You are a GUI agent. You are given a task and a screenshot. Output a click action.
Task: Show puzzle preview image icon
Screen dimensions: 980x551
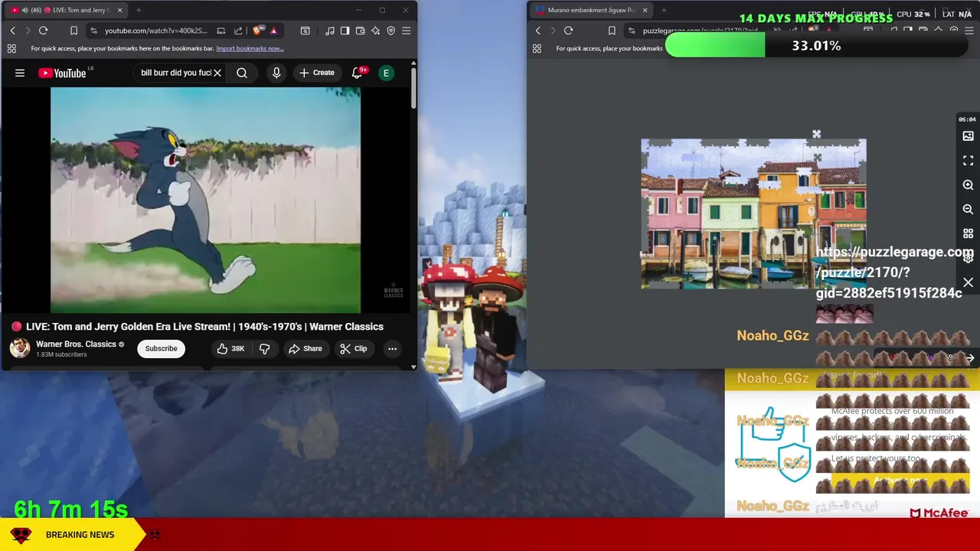point(968,136)
